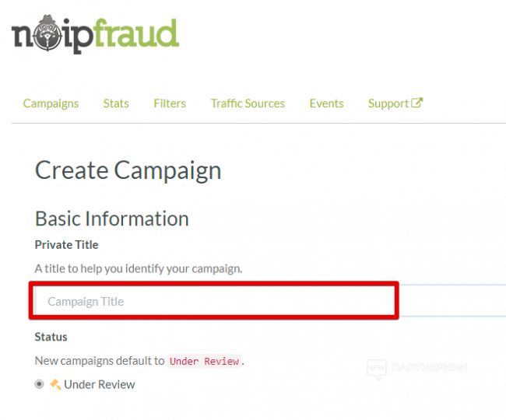Open the Support link
The image size is (506, 420).
(388, 103)
